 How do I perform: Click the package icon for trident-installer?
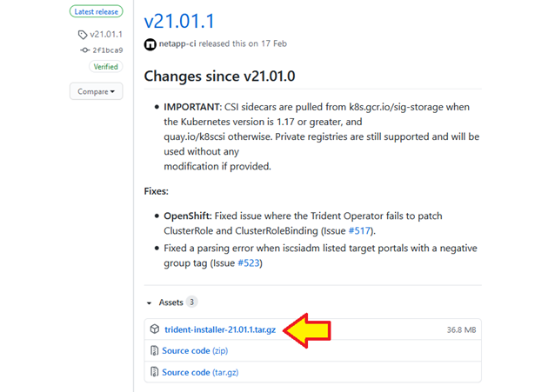(x=155, y=329)
